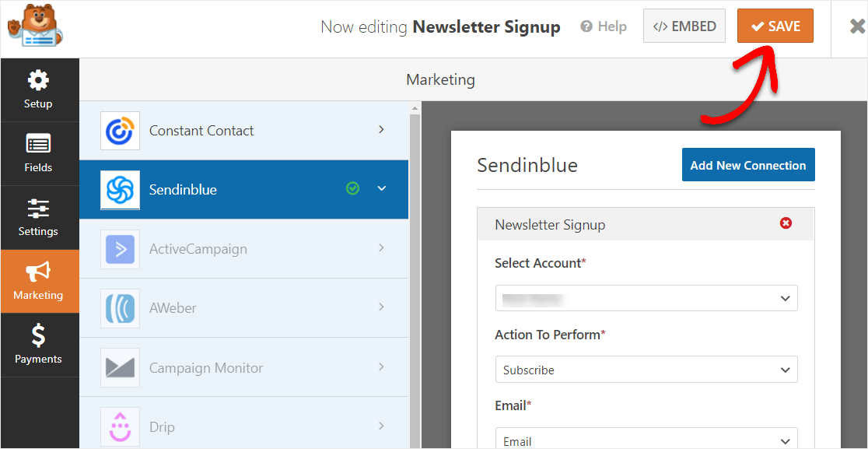Select the AWeber provider row

pos(244,308)
